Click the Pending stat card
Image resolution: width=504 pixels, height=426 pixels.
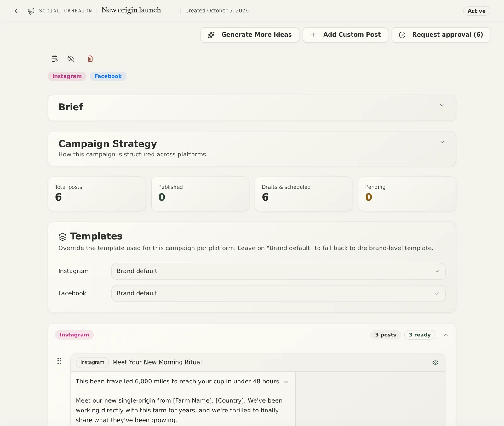click(x=407, y=194)
